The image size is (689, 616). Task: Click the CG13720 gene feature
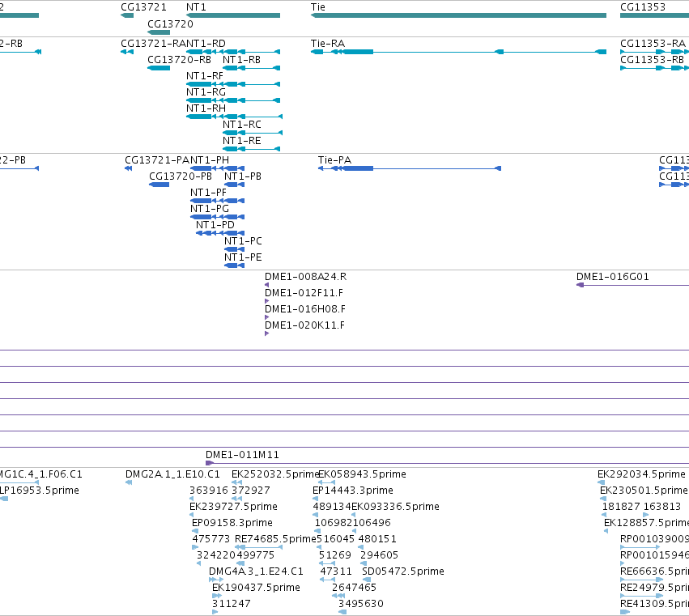(x=159, y=32)
